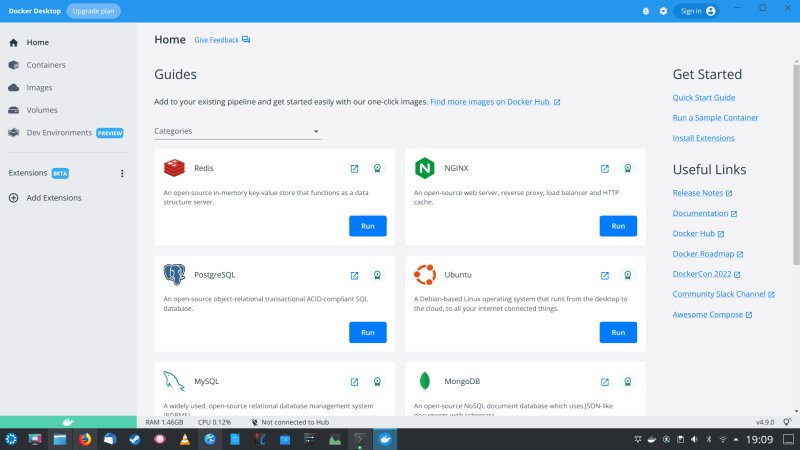Screen dimensions: 800x450
Task: Open the Release Notes link
Action: point(702,193)
